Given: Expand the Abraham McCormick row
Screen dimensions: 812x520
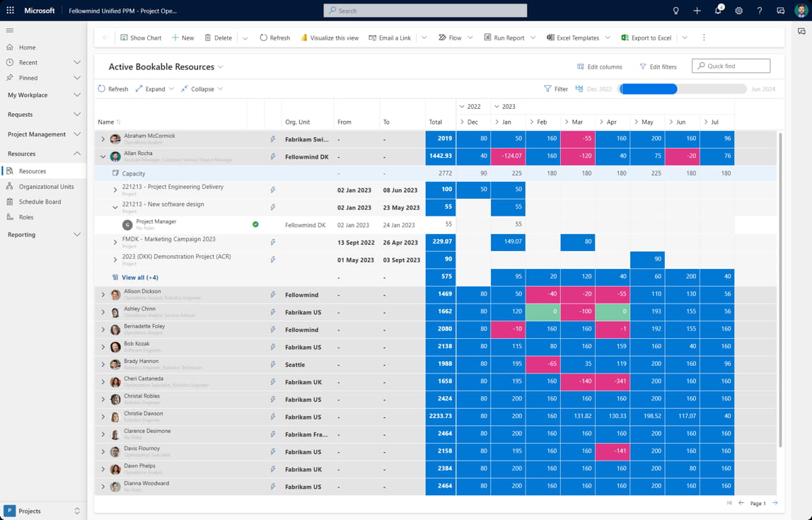Looking at the screenshot, I should (103, 139).
